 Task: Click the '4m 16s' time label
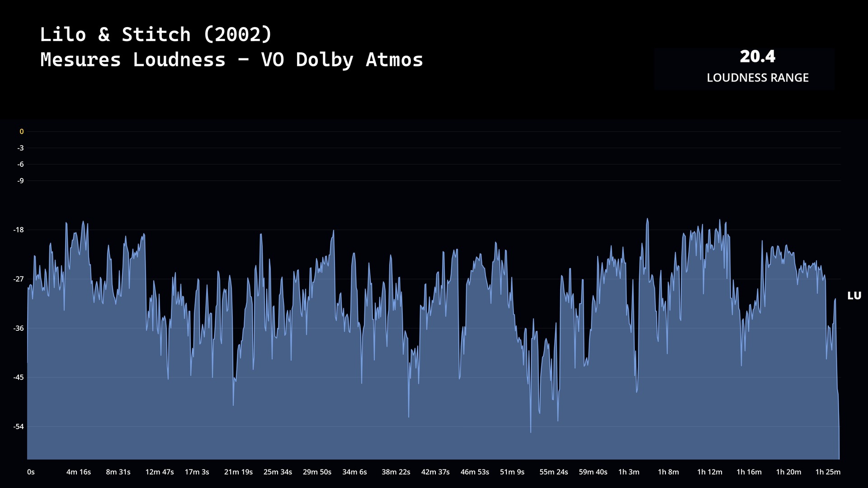[79, 472]
